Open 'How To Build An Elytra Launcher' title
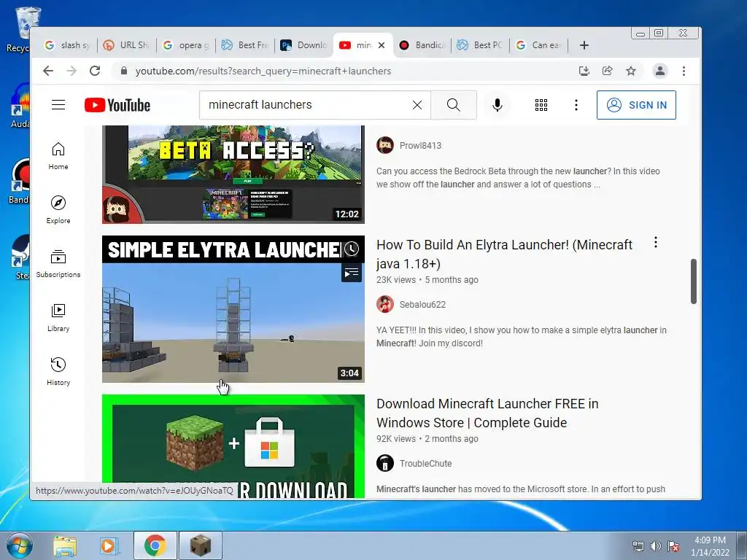This screenshot has height=560, width=747. click(x=505, y=254)
